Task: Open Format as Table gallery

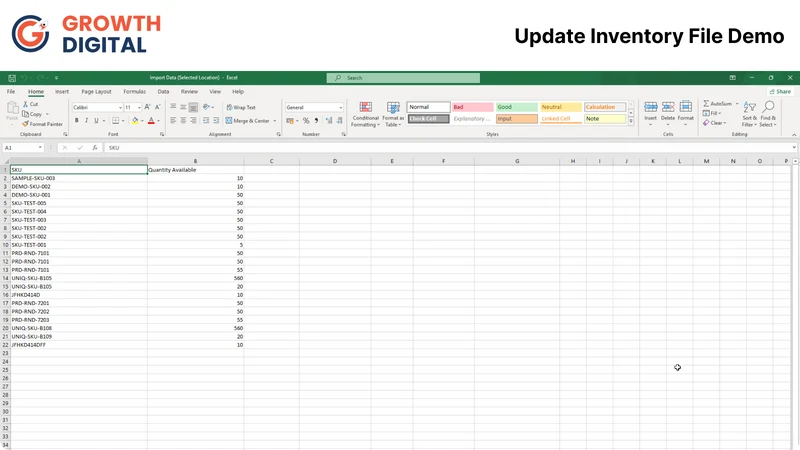Action: [393, 114]
